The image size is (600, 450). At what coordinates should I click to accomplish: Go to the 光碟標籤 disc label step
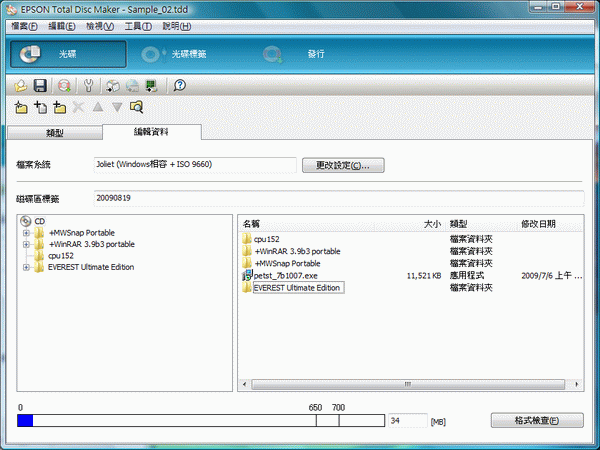pyautogui.click(x=174, y=54)
